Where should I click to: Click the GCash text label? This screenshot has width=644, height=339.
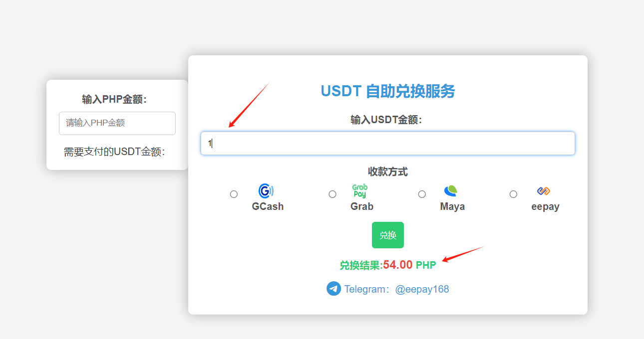(x=268, y=206)
